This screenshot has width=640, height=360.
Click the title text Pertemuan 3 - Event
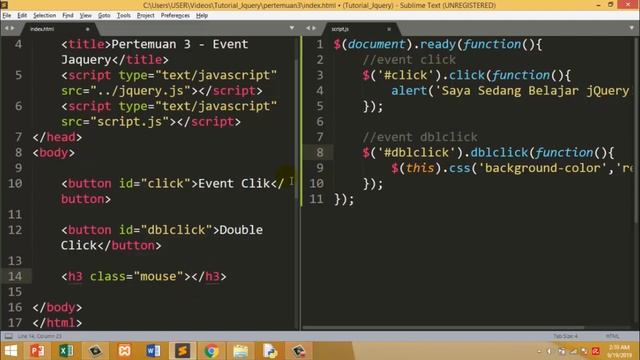[x=180, y=44]
